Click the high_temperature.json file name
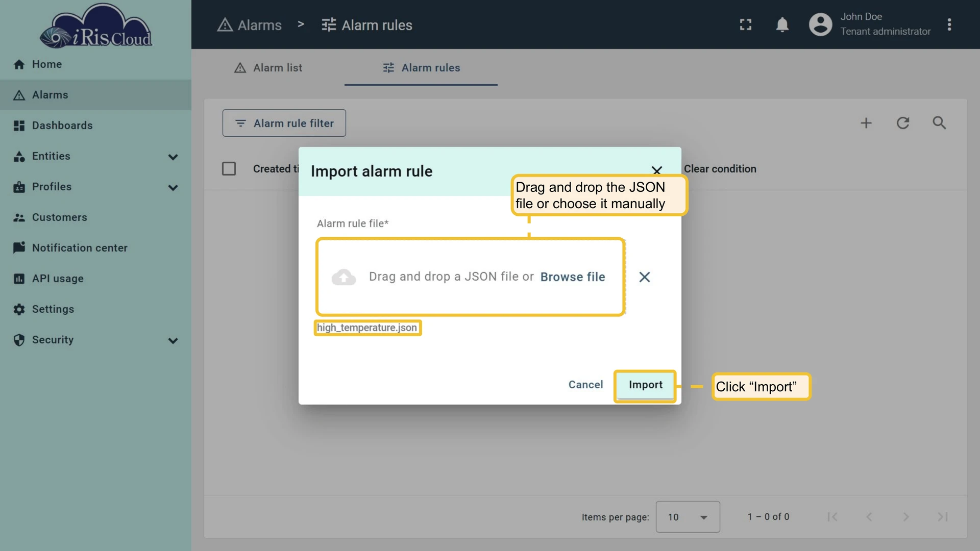980x551 pixels. tap(367, 328)
